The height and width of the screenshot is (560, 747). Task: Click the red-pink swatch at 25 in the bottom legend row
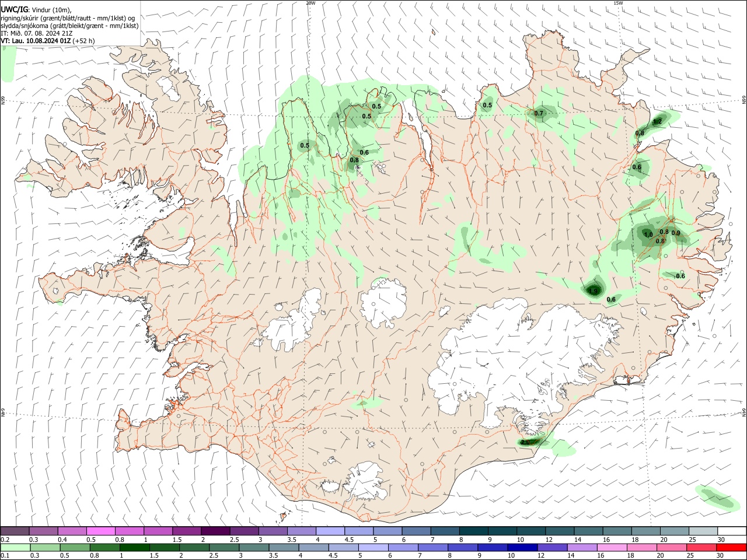tap(703, 547)
